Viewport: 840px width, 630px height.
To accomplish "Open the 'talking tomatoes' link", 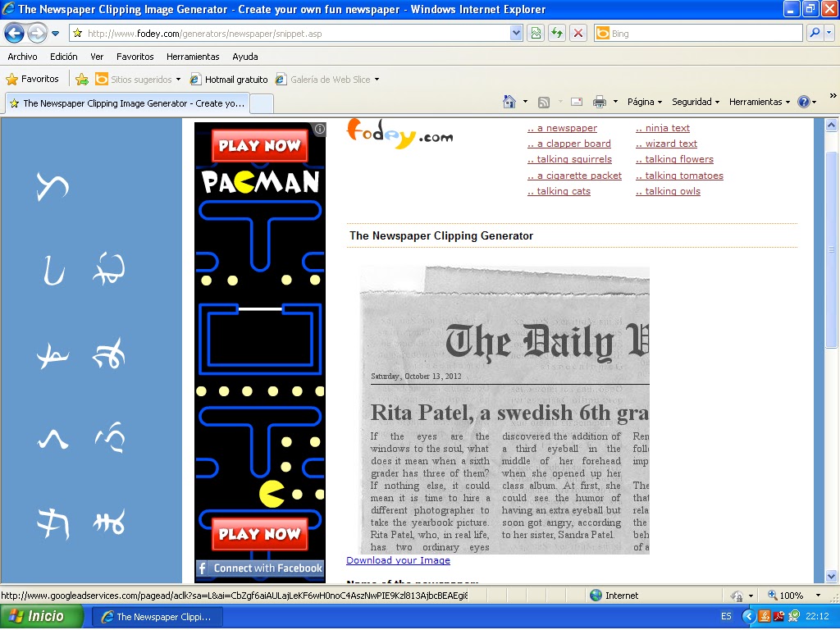I will pyautogui.click(x=679, y=176).
